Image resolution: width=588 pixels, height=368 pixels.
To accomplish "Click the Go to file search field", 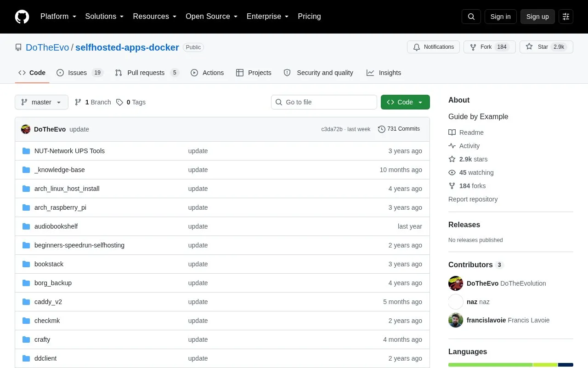I will tap(324, 102).
